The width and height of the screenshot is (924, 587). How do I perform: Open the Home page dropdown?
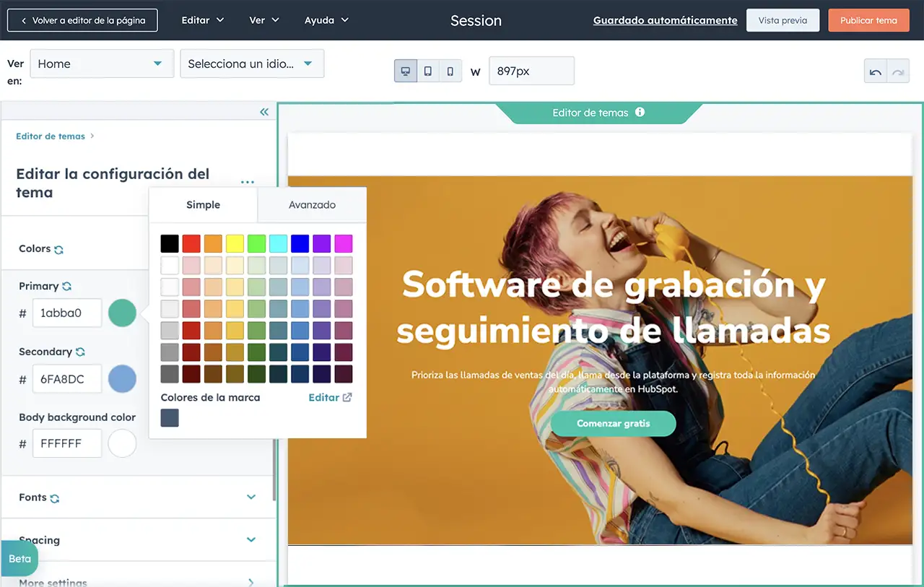tap(102, 64)
